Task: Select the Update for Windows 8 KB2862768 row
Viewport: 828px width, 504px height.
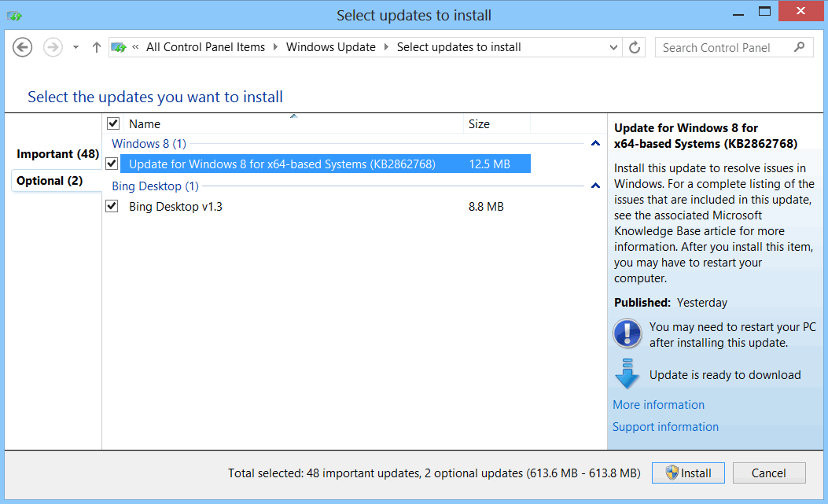Action: pos(326,164)
